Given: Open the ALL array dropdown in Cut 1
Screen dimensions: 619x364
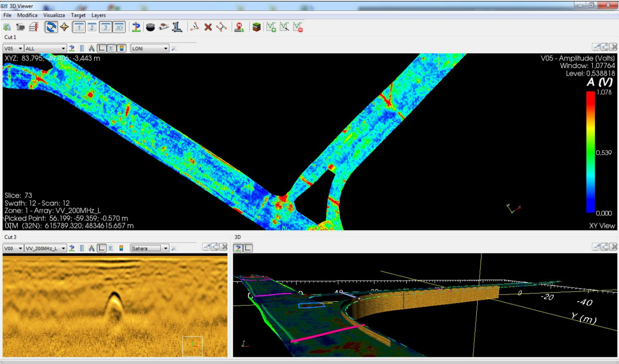Looking at the screenshot, I should pyautogui.click(x=46, y=49).
